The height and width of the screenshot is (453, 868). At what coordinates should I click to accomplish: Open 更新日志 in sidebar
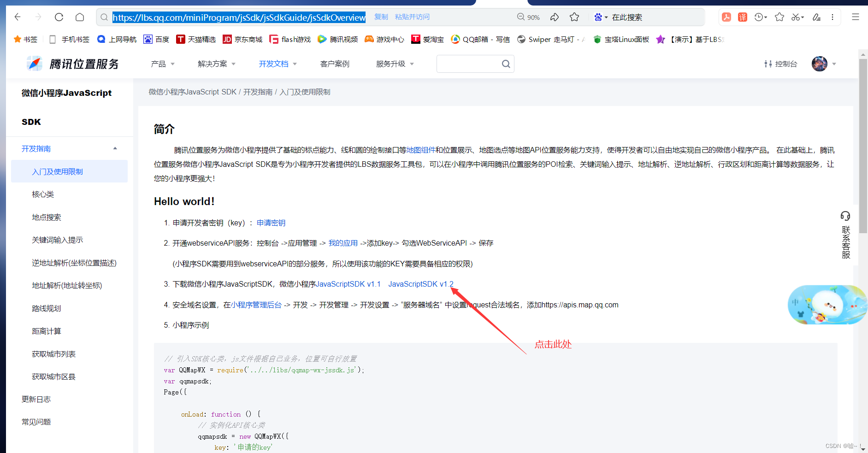pyautogui.click(x=36, y=399)
